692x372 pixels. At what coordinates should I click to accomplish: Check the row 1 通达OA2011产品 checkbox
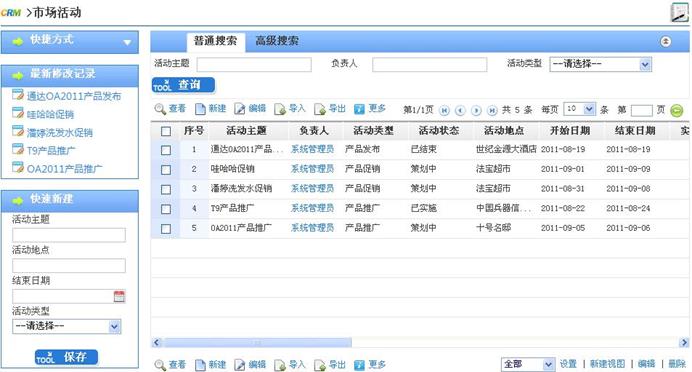tap(166, 150)
